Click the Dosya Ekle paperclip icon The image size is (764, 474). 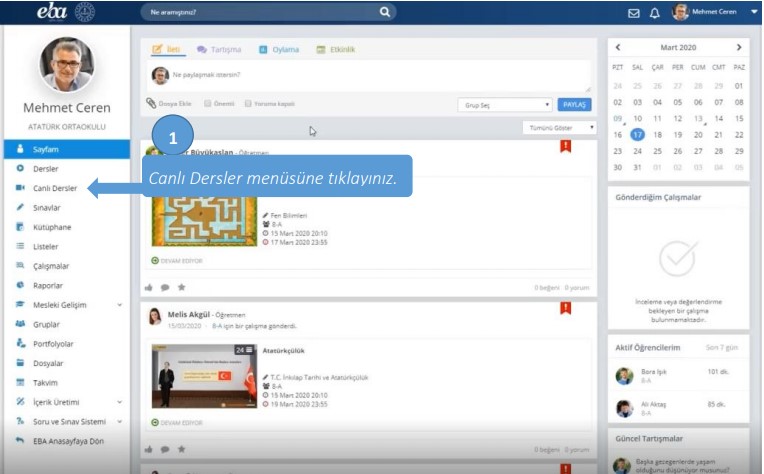tap(152, 103)
